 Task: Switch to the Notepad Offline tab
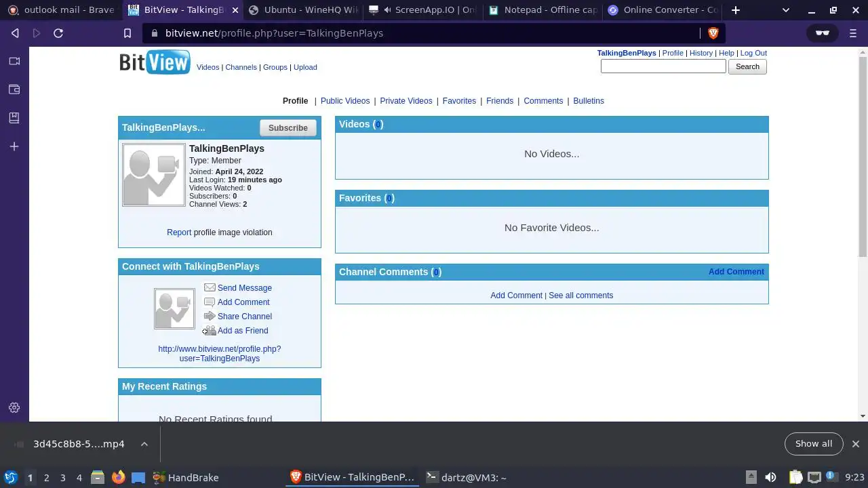click(542, 10)
